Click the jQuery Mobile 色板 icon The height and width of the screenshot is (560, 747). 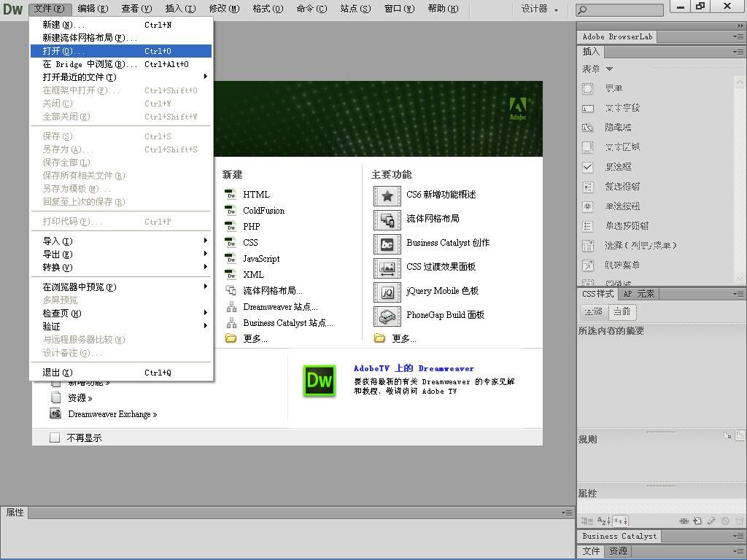[x=387, y=292]
